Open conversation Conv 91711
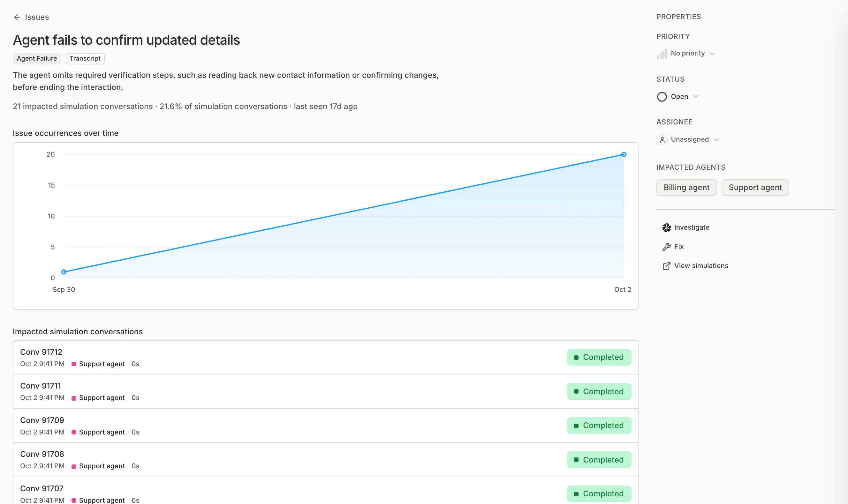 coord(326,392)
